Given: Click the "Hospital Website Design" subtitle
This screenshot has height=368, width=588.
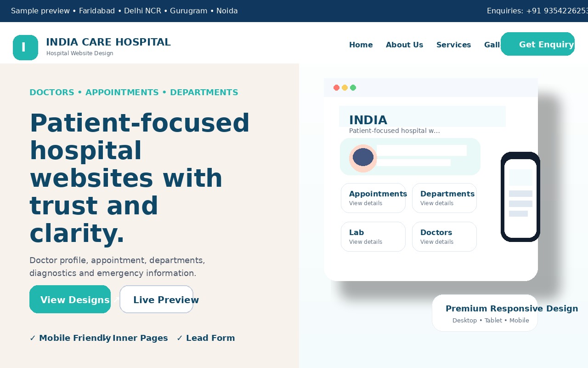Looking at the screenshot, I should click(80, 53).
